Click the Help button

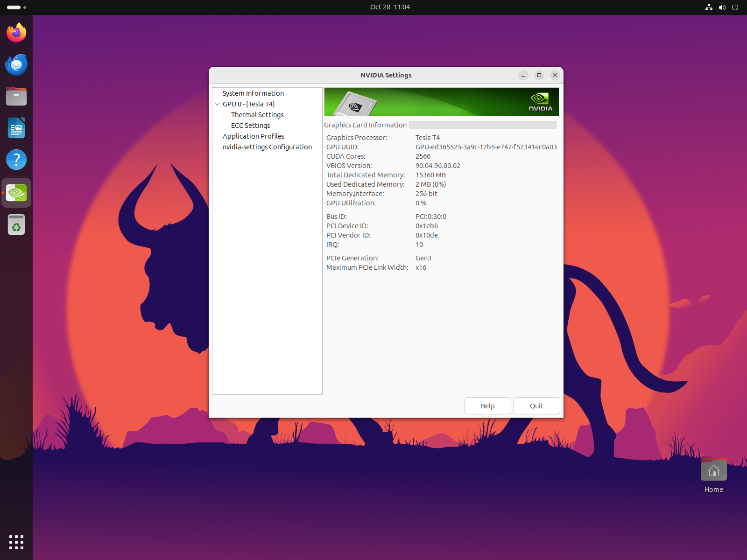click(487, 406)
